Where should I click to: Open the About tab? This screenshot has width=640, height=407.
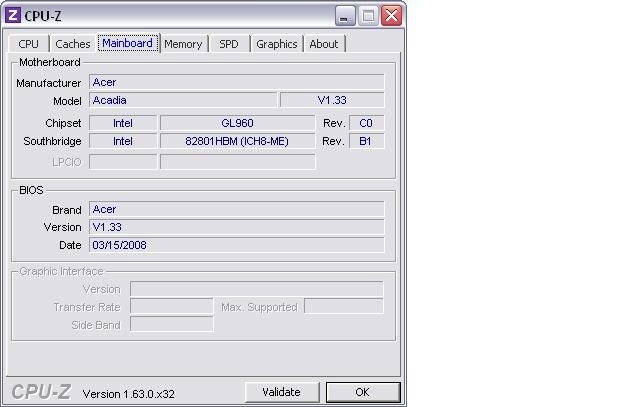point(324,44)
